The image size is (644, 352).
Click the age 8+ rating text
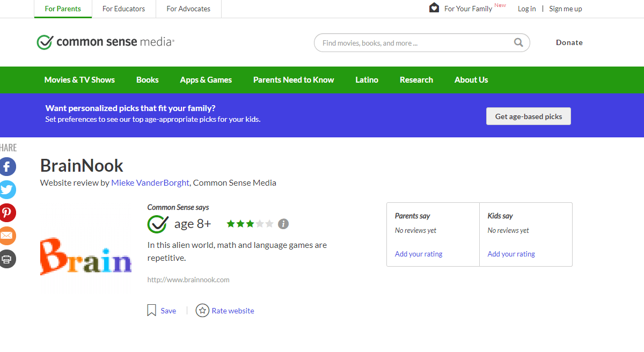pos(193,224)
